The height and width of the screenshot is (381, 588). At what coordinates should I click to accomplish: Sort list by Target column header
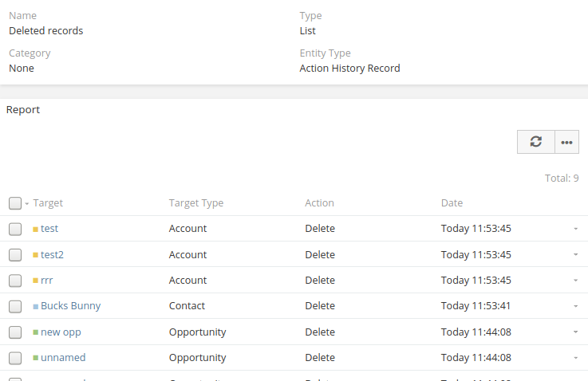click(48, 203)
